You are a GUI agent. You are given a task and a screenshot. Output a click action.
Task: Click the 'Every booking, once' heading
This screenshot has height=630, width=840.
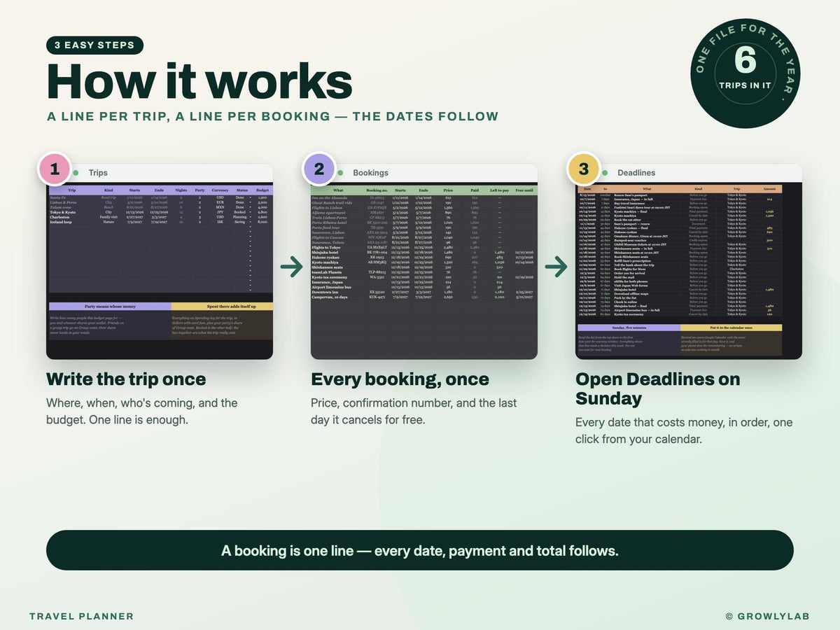[400, 379]
